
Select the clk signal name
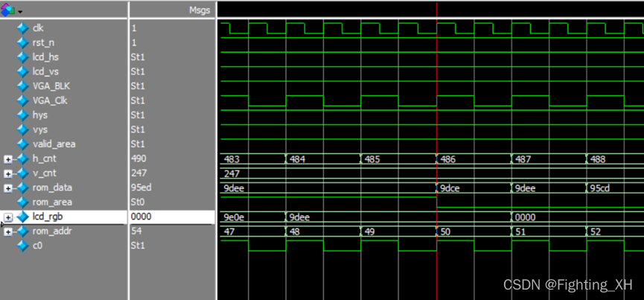38,28
